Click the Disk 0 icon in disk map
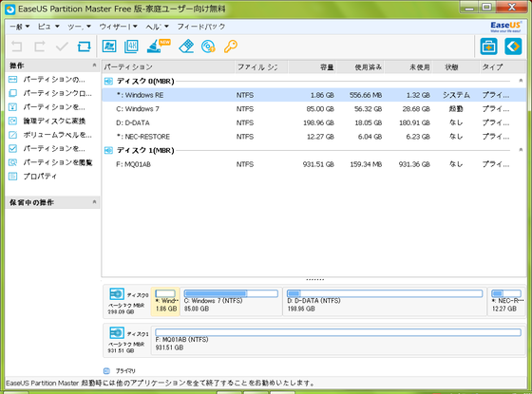The height and width of the screenshot is (394, 532). 117,293
